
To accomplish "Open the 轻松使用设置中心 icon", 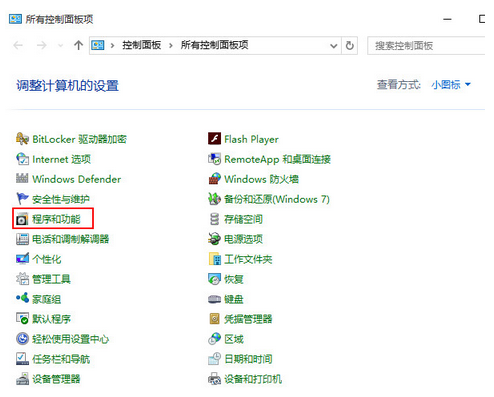I will coord(22,339).
